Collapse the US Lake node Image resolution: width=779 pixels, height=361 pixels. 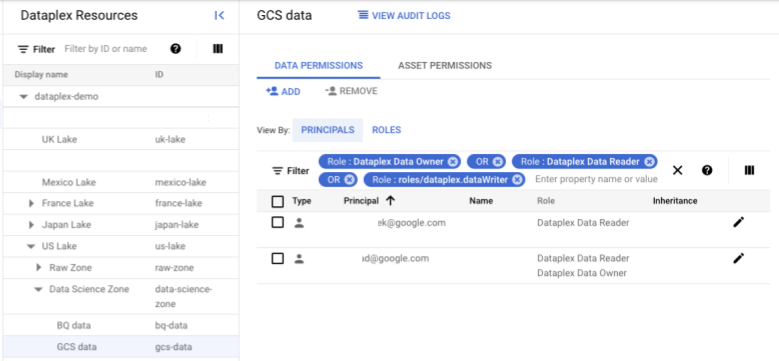[31, 246]
